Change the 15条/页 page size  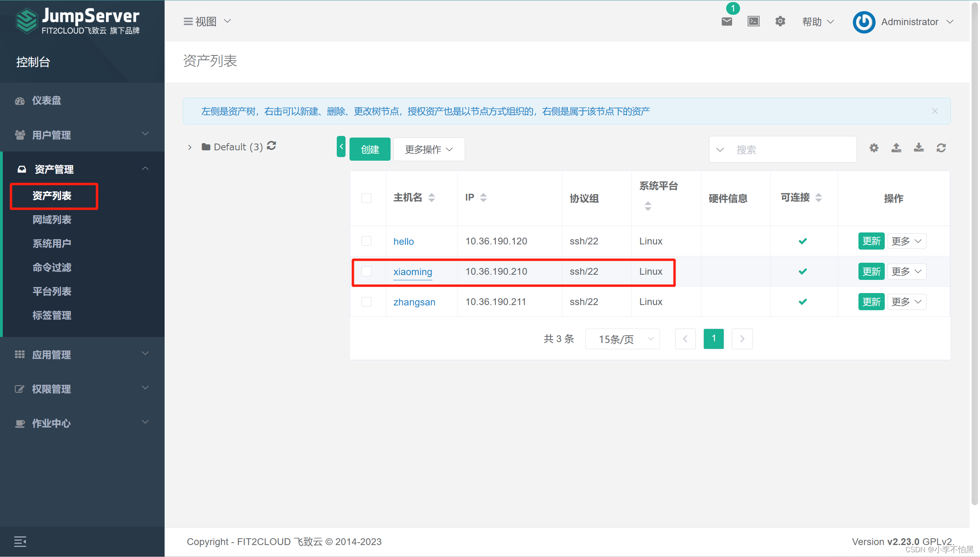[623, 339]
